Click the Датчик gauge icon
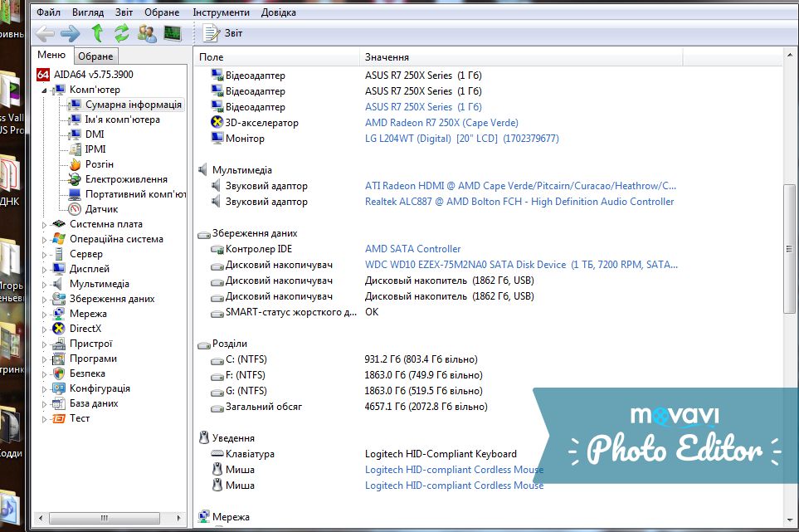This screenshot has width=799, height=532. 75,209
